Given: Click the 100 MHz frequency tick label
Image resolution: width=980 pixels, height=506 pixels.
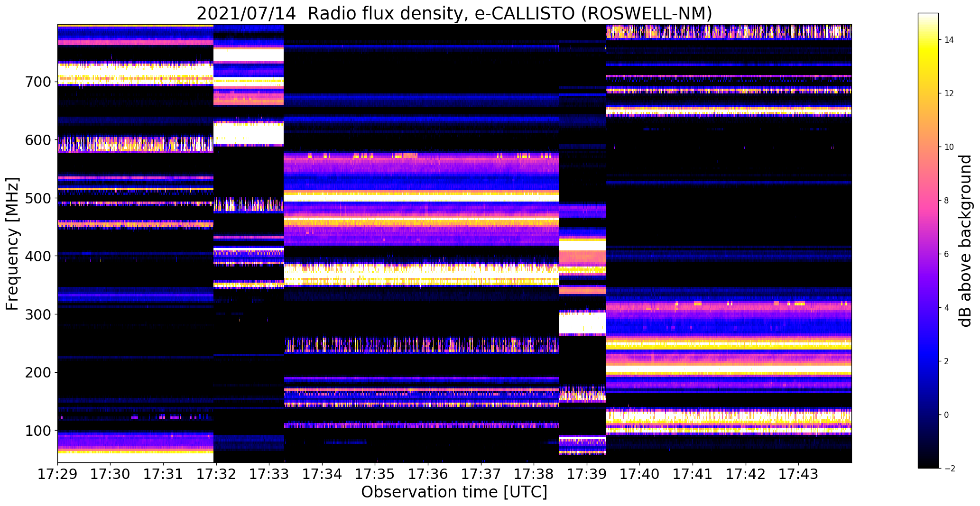Looking at the screenshot, I should point(37,431).
